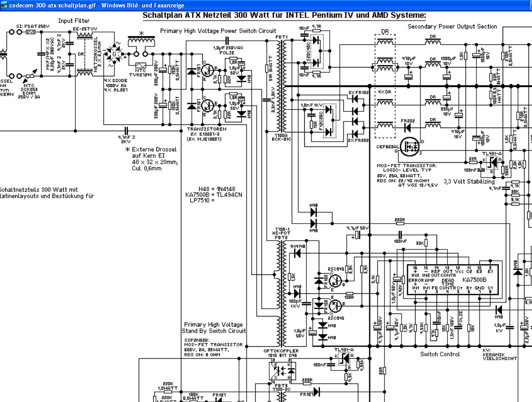
Task: Select the bridge rectifier diamond symbol
Action: tap(115, 55)
